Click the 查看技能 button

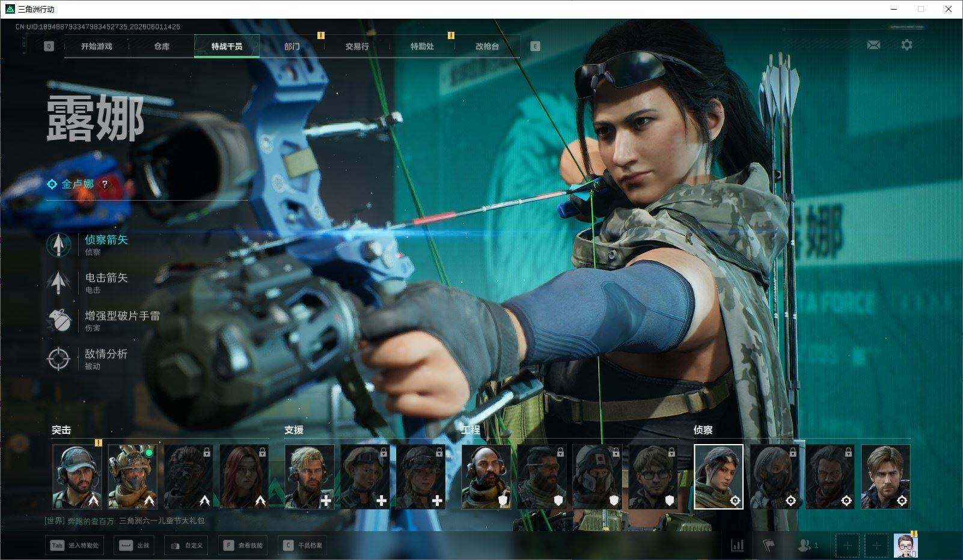point(243,546)
